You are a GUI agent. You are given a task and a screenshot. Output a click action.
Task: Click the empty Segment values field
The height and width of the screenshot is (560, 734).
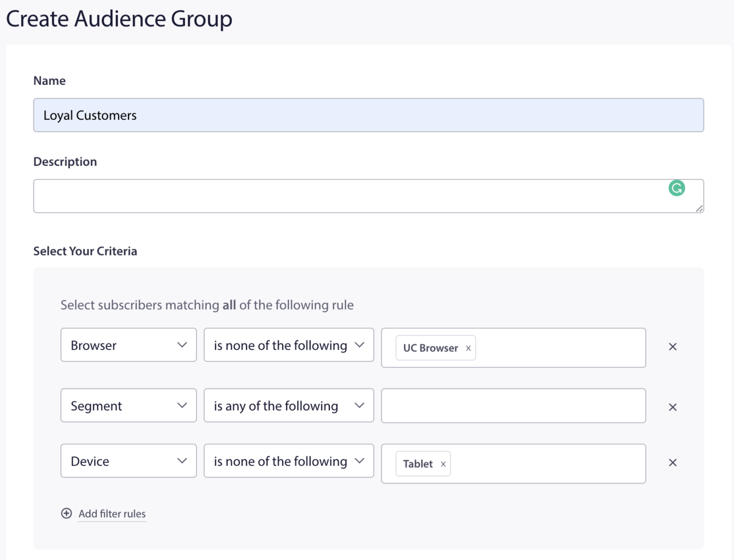pyautogui.click(x=514, y=406)
